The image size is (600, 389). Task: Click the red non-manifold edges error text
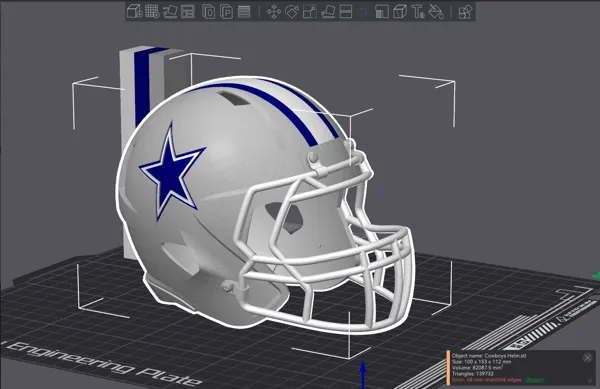pyautogui.click(x=486, y=380)
